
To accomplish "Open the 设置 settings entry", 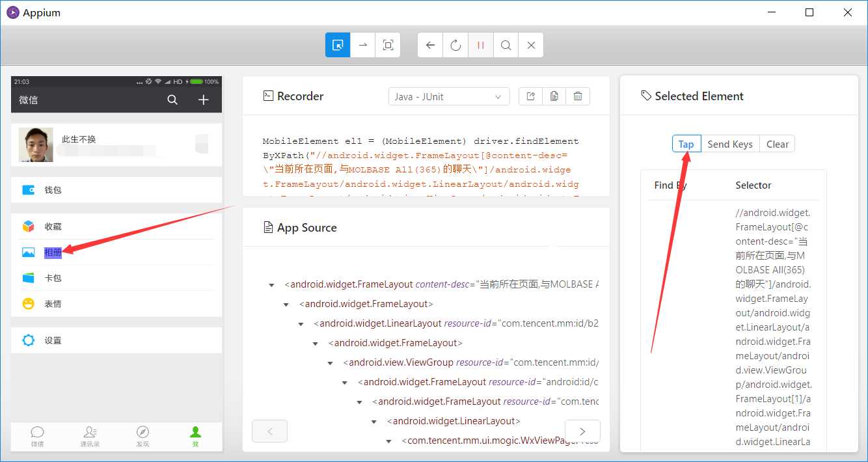I will (x=116, y=340).
